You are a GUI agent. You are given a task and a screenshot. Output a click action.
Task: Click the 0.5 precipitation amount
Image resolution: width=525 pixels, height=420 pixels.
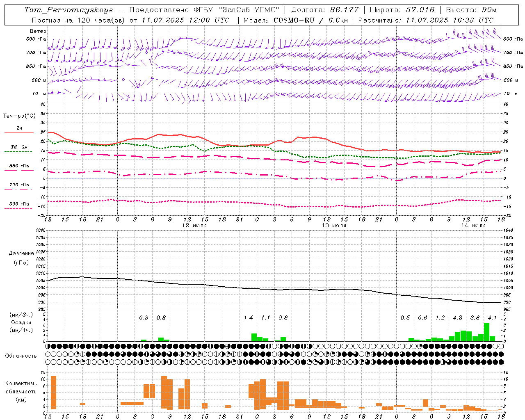tap(405, 318)
